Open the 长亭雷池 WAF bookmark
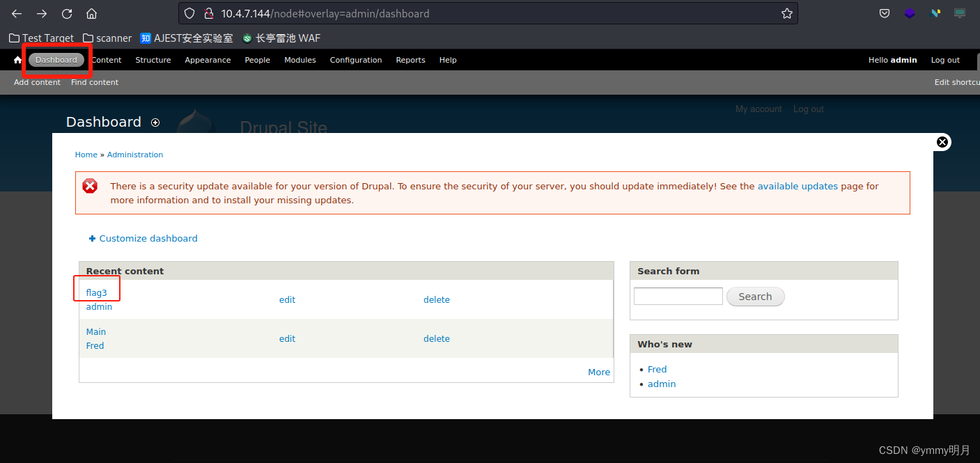This screenshot has width=980, height=463. 281,38
